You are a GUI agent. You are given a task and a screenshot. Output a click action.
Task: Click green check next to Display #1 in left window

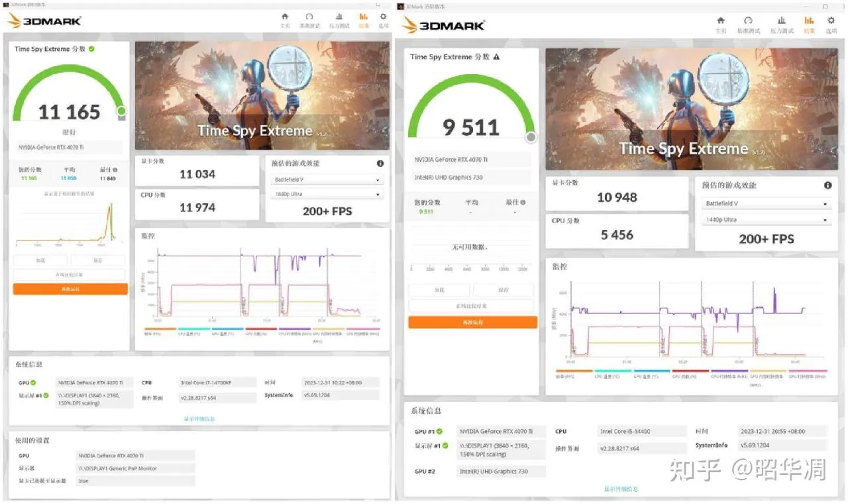(46, 395)
